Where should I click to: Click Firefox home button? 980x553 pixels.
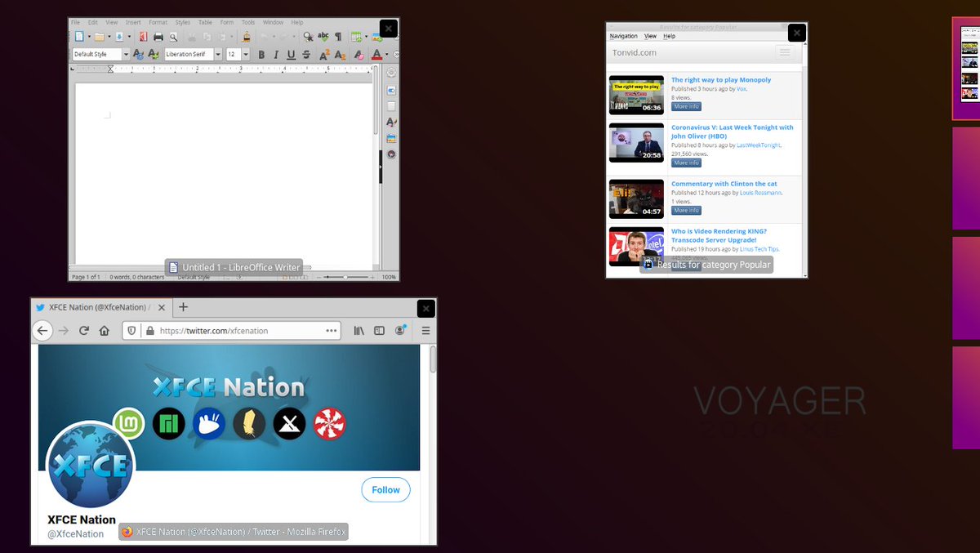(105, 331)
